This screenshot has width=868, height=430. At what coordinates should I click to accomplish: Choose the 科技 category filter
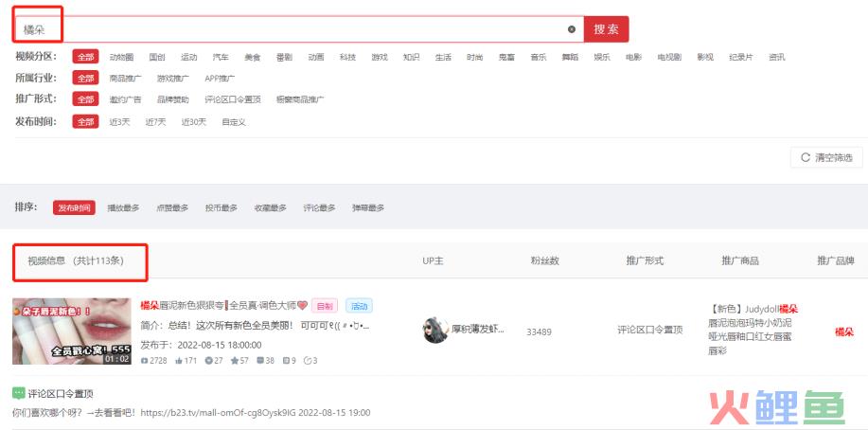[x=347, y=57]
